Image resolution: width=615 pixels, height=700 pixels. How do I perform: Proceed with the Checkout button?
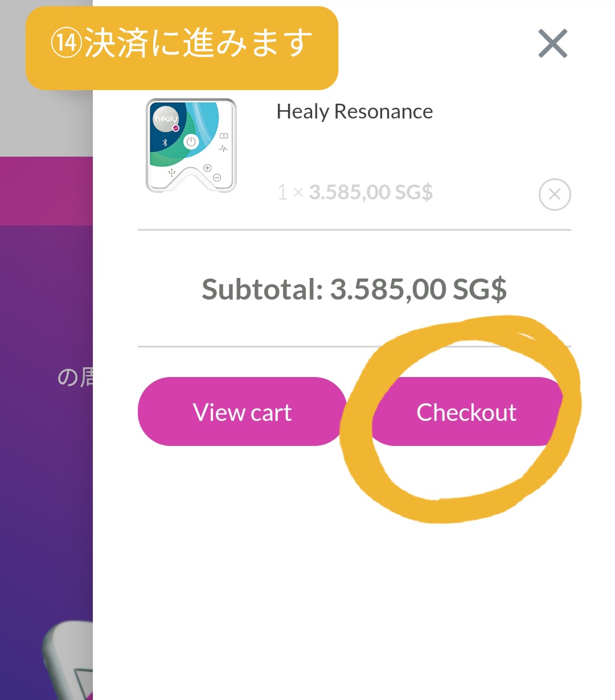pos(467,411)
